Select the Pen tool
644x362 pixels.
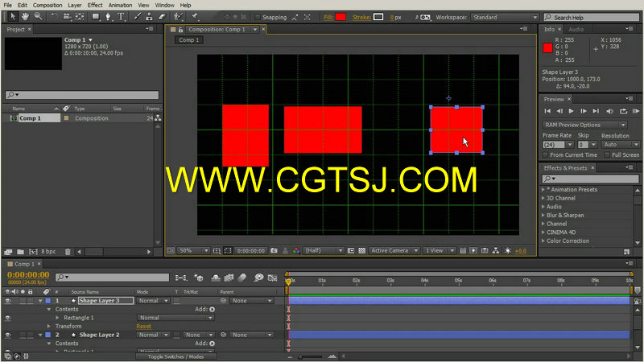[108, 17]
